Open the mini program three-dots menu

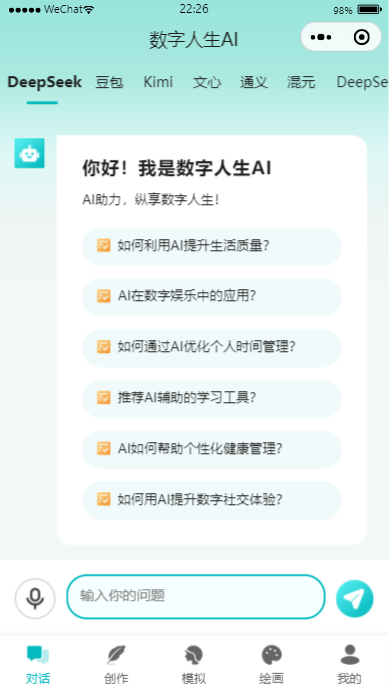(321, 37)
